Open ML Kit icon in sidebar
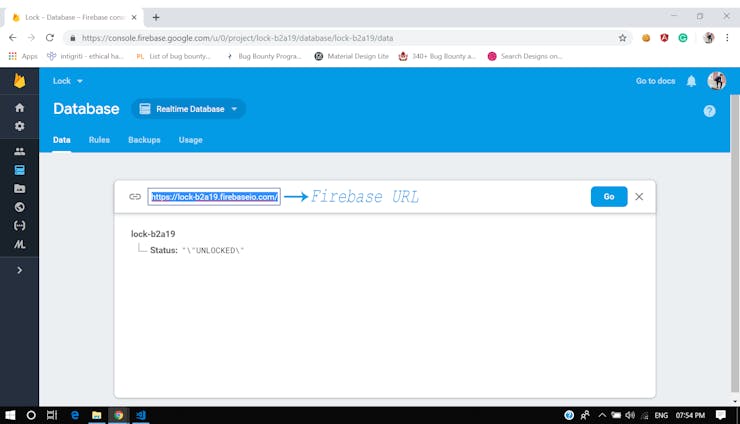The image size is (740, 424). [x=19, y=244]
